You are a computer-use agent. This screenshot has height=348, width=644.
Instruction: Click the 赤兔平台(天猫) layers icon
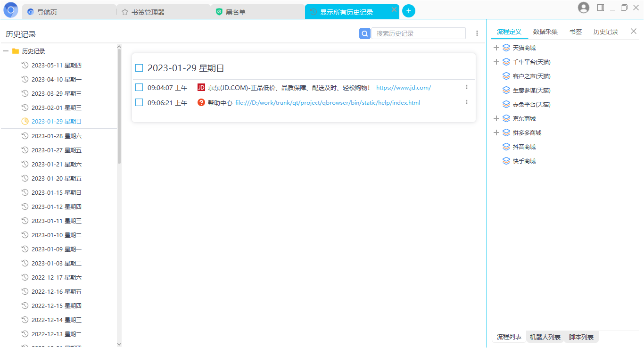tap(506, 104)
